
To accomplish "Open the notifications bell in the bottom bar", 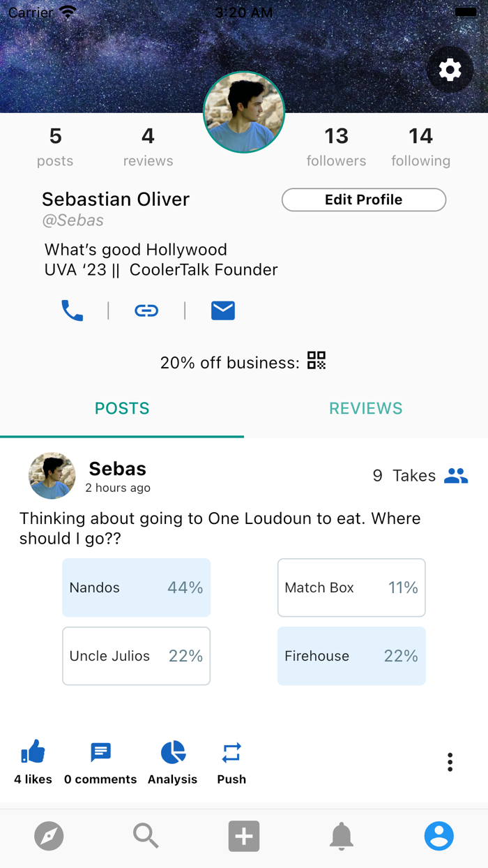I will (x=341, y=835).
